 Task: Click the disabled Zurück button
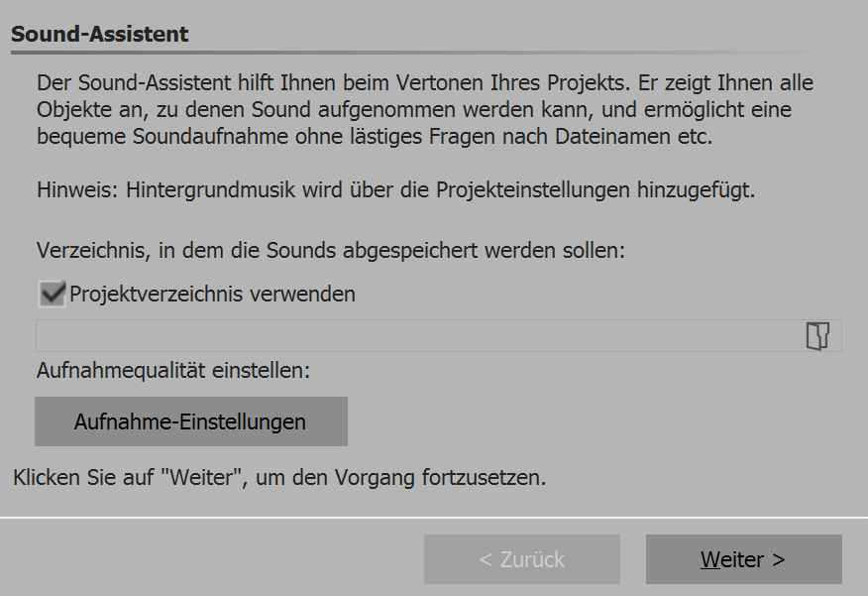click(x=523, y=558)
